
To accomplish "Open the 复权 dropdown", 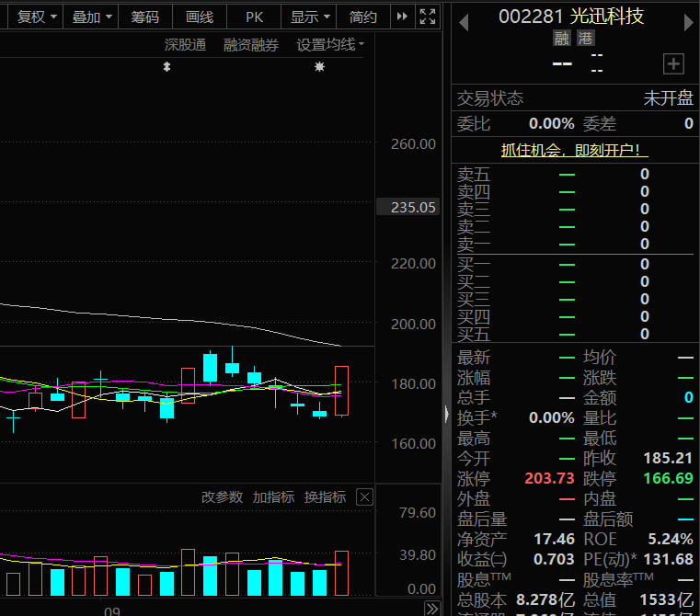I will point(37,17).
